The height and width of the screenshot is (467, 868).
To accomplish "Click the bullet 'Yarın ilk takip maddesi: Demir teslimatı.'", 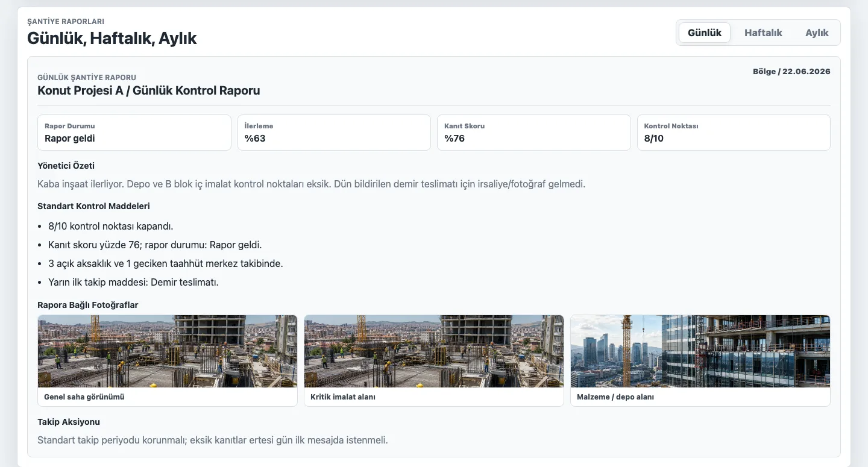I will pyautogui.click(x=133, y=282).
